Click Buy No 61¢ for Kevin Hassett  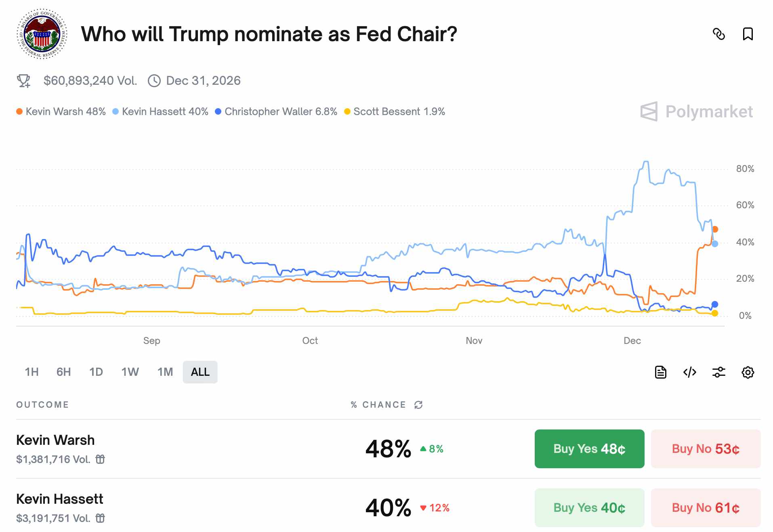(x=705, y=507)
